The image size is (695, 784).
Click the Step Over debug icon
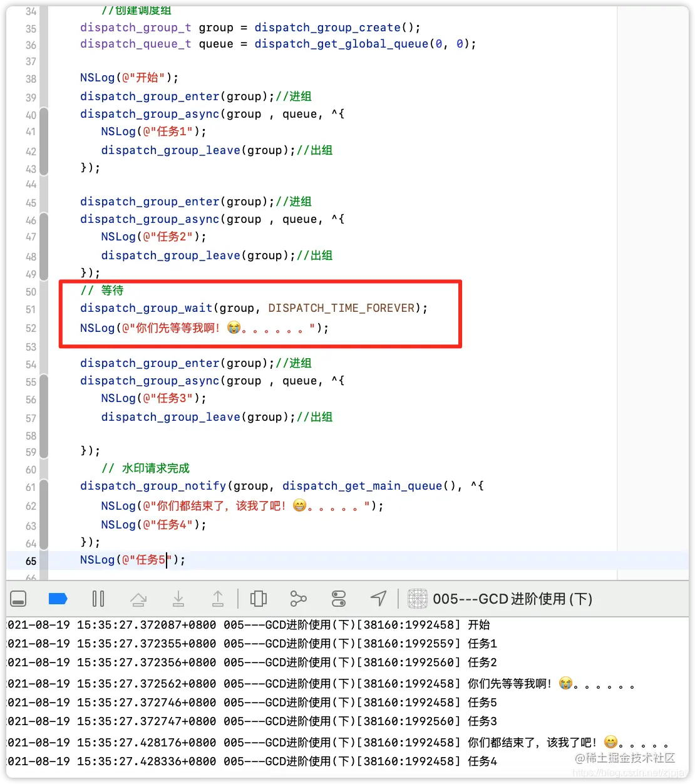(x=138, y=599)
